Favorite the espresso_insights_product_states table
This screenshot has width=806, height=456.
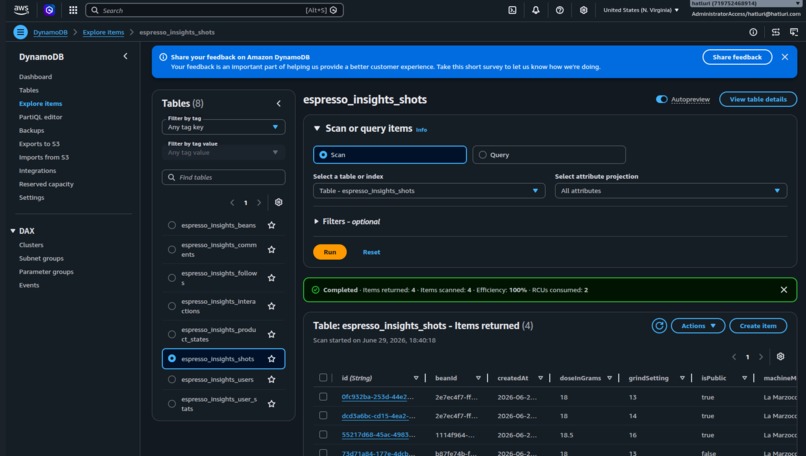(x=271, y=334)
